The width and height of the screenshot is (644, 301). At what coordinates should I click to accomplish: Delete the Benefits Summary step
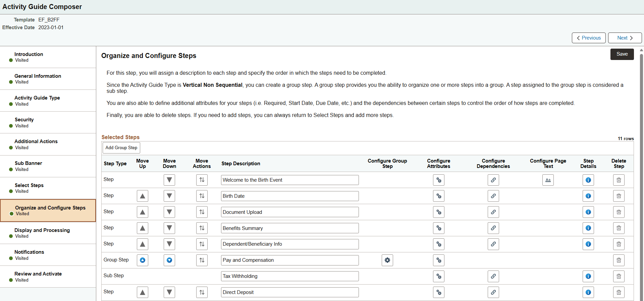point(619,228)
